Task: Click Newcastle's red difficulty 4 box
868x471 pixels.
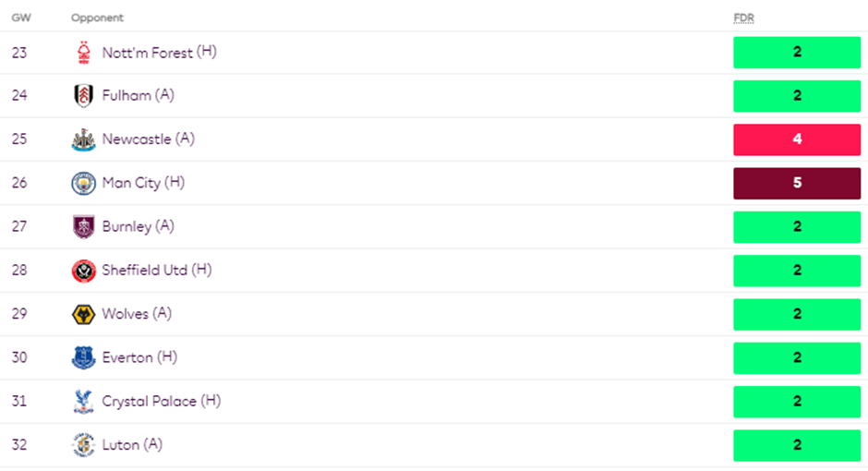Action: point(797,139)
